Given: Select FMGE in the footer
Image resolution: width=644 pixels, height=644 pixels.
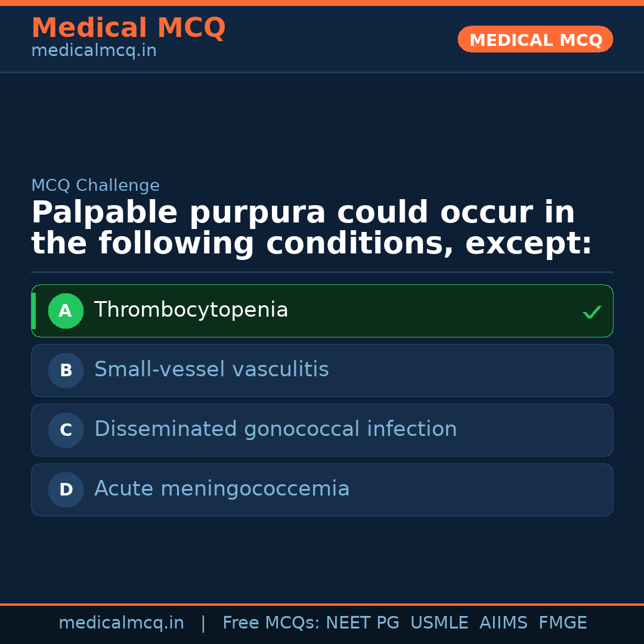Looking at the screenshot, I should pyautogui.click(x=562, y=623).
